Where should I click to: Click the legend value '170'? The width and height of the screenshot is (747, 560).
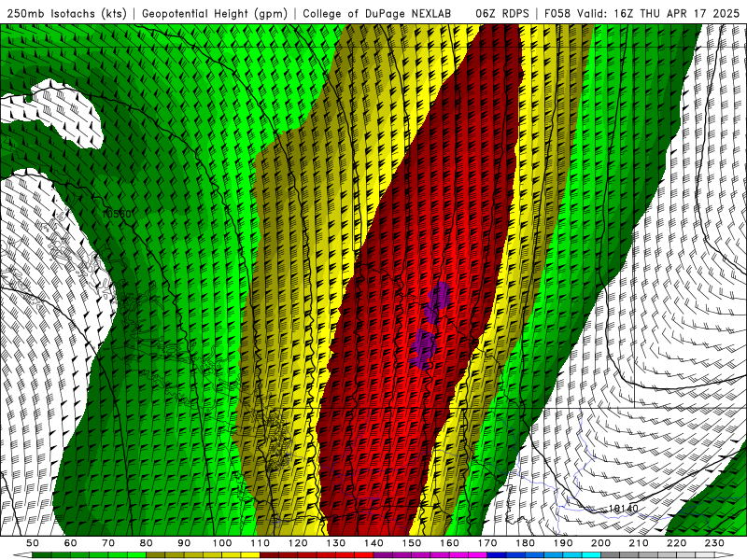point(487,543)
